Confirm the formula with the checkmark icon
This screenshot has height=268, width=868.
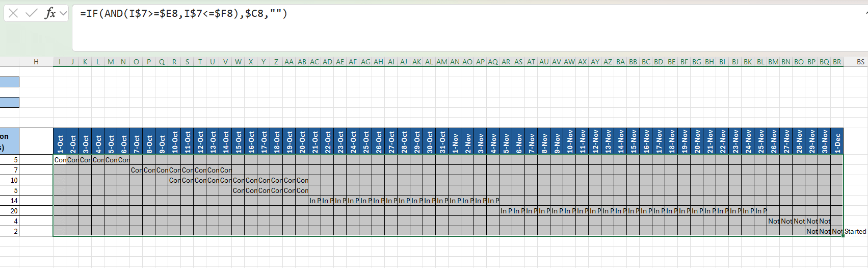click(32, 13)
